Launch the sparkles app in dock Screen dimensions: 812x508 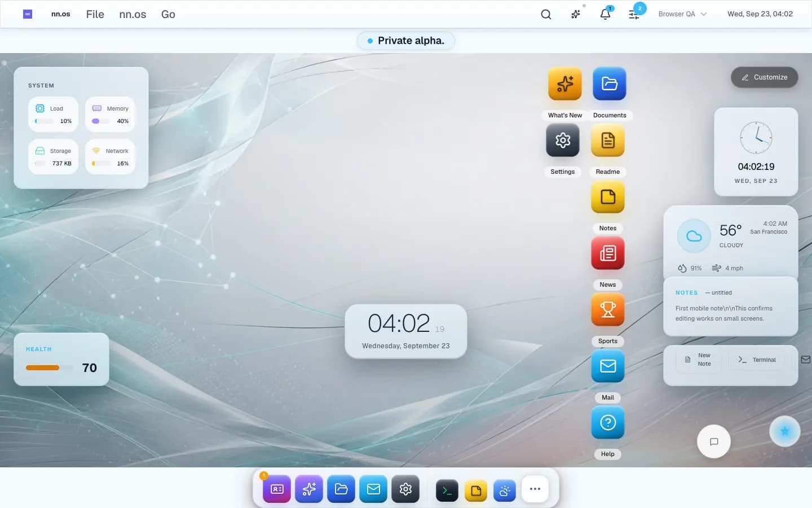tap(309, 489)
